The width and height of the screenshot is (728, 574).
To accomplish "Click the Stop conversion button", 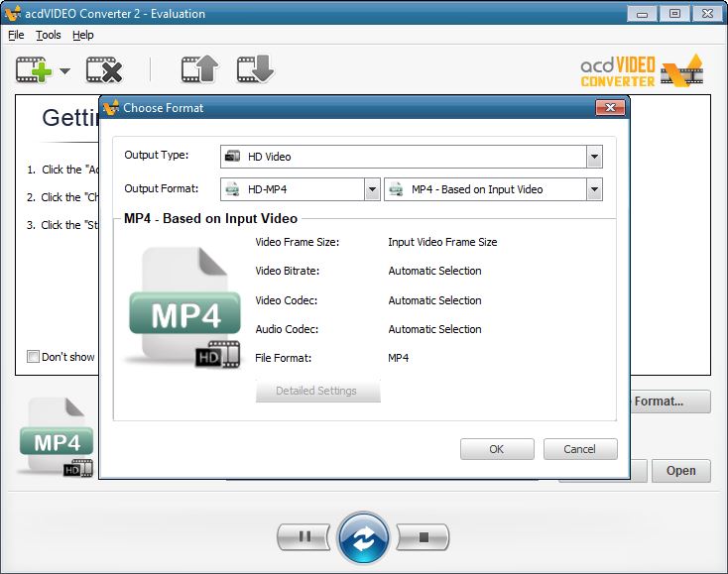I will pyautogui.click(x=423, y=537).
